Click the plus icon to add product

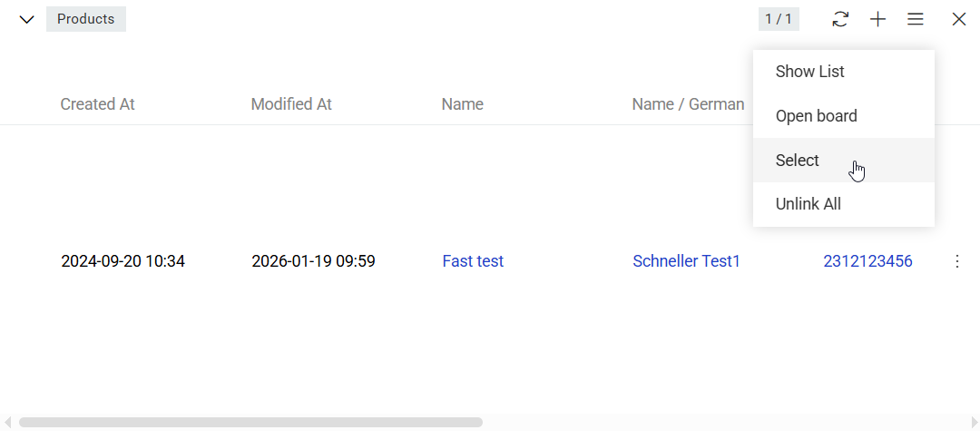click(x=877, y=19)
